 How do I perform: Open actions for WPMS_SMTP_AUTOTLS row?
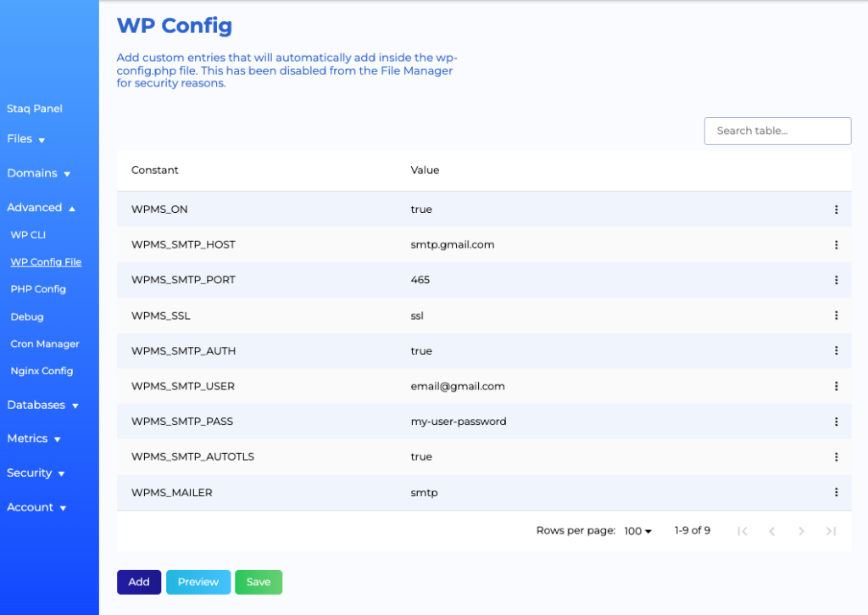point(837,456)
